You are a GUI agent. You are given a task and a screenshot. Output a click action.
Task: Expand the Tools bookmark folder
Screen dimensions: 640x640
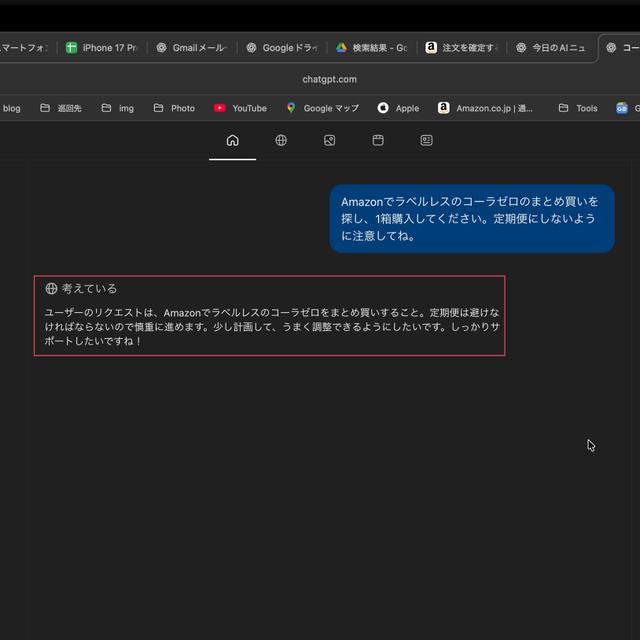(x=578, y=108)
